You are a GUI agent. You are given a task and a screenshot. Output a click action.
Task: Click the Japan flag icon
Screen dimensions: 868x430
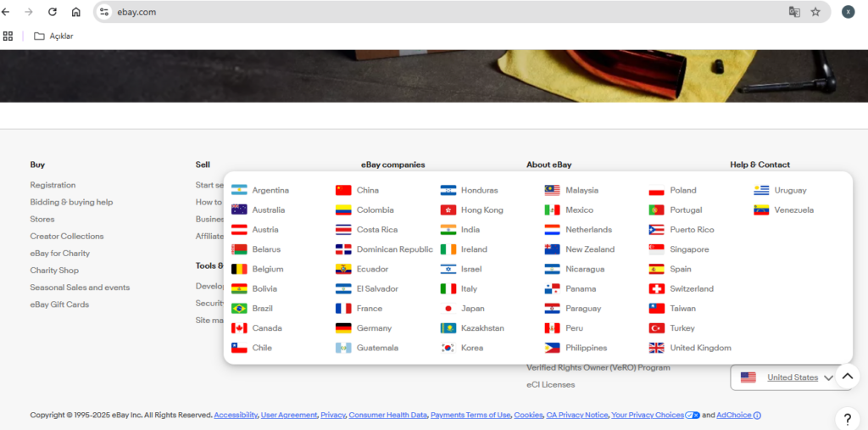(448, 309)
